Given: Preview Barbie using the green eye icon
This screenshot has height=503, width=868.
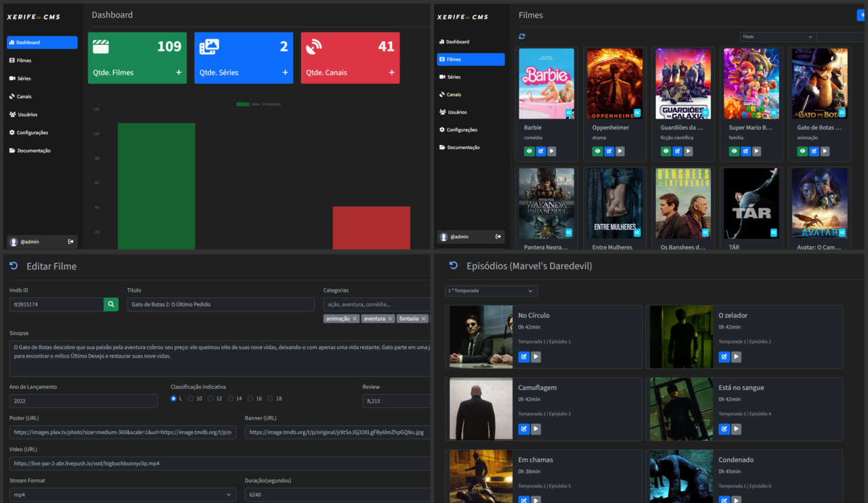Looking at the screenshot, I should 529,150.
